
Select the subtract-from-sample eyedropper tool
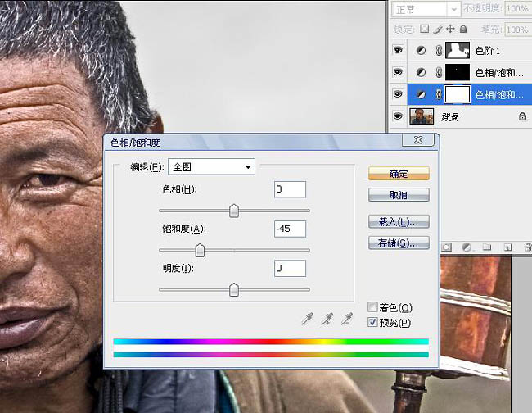pyautogui.click(x=346, y=319)
